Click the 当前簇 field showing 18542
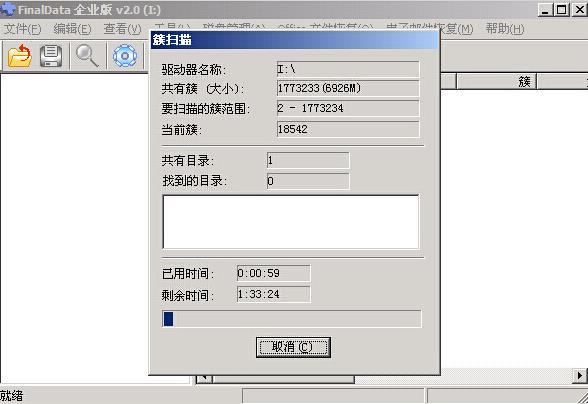 pyautogui.click(x=348, y=129)
